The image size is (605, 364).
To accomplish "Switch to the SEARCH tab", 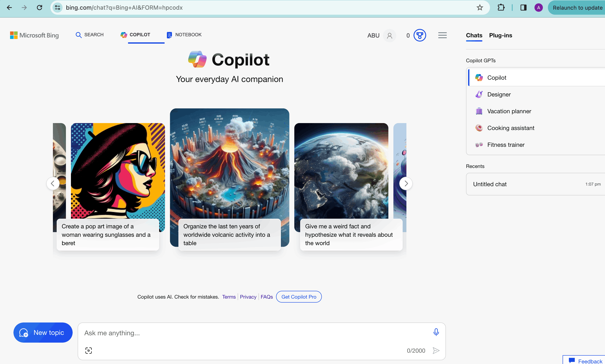I will [90, 35].
